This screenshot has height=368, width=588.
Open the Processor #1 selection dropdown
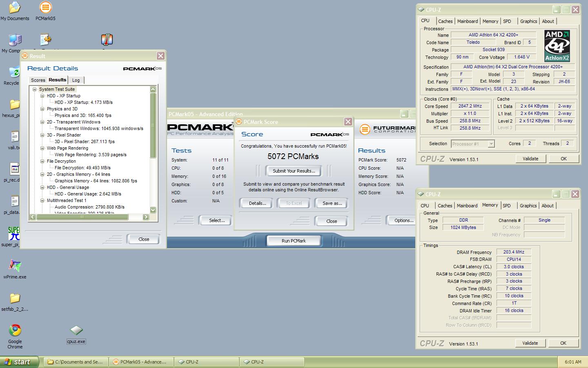tap(491, 144)
